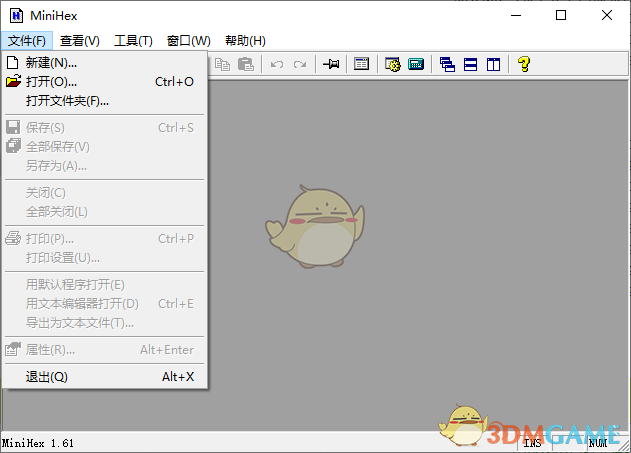This screenshot has width=631, height=453.
Task: Click the undo arrow icon
Action: coord(277,64)
